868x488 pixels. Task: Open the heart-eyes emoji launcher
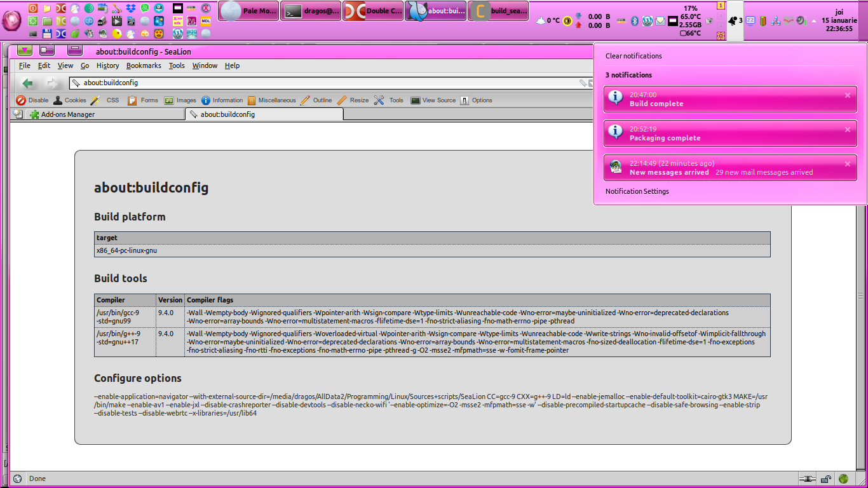(159, 34)
